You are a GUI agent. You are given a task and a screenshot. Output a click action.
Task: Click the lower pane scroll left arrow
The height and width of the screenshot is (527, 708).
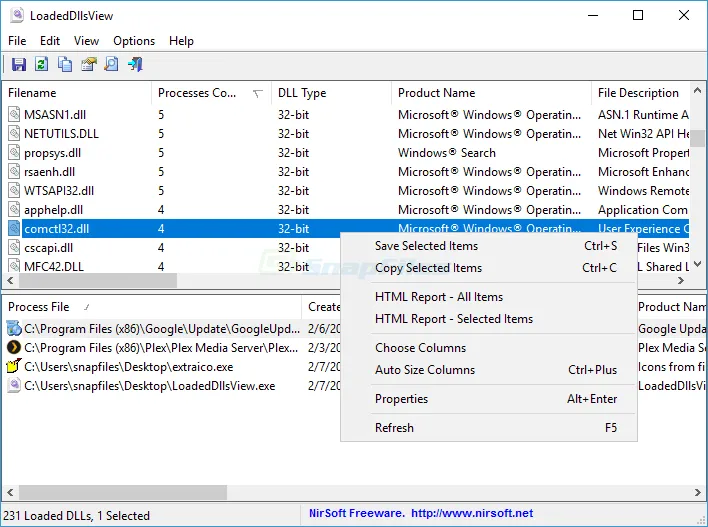point(10,492)
